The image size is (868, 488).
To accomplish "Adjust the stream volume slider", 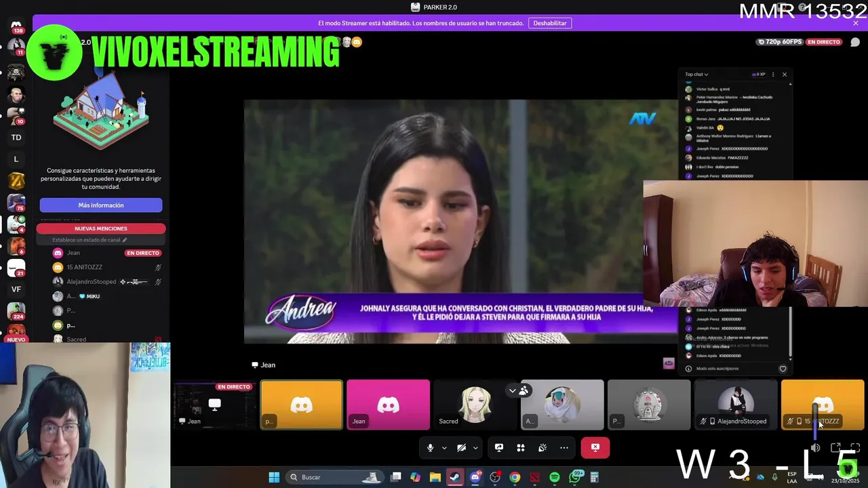I will 816,422.
